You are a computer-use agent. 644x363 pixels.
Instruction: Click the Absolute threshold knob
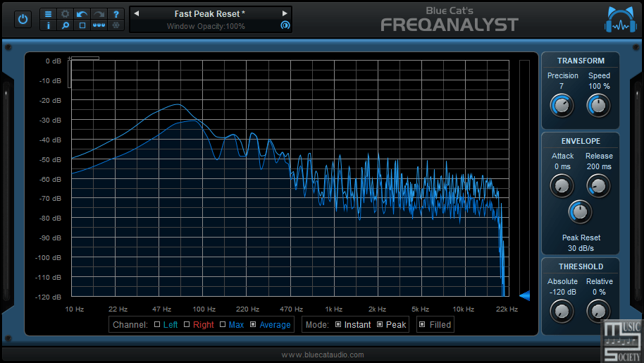click(562, 311)
